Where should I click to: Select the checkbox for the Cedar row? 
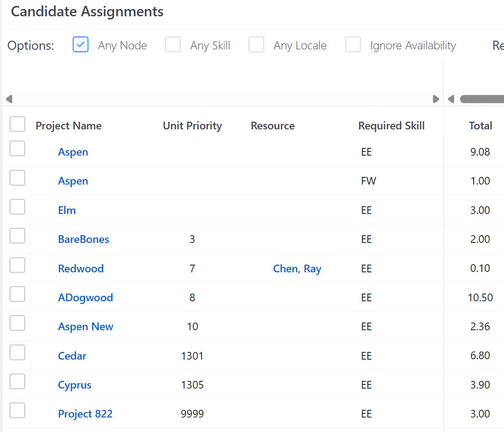click(17, 353)
